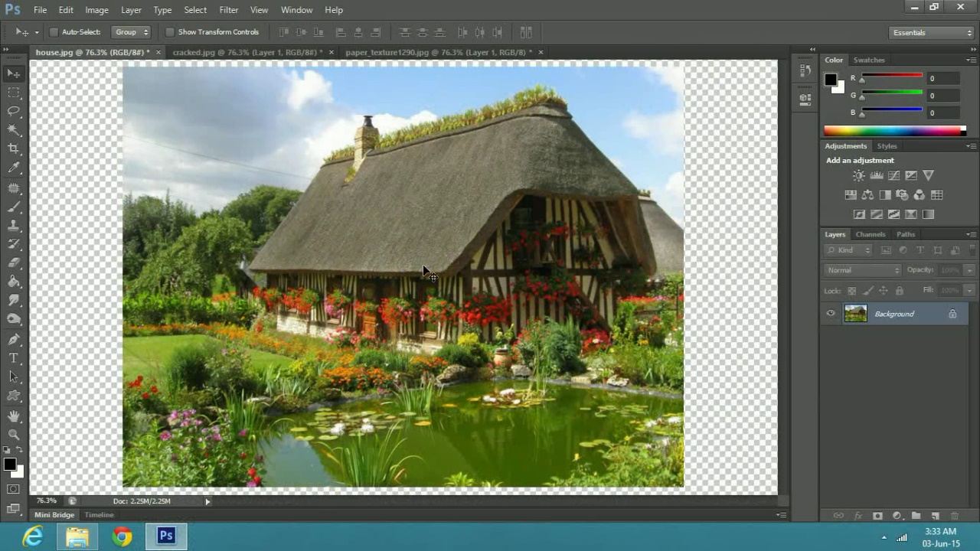
Task: Add a layer mask
Action: coord(877,517)
